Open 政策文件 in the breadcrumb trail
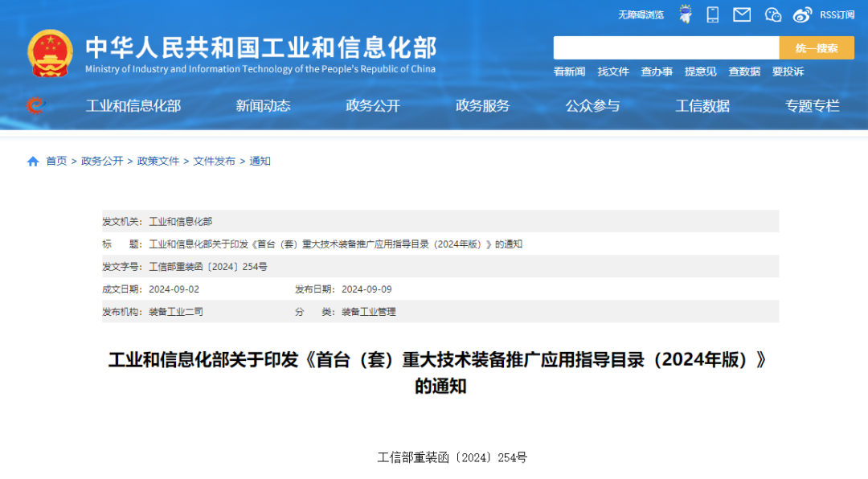Screen dimensions: 868x479 (158, 161)
